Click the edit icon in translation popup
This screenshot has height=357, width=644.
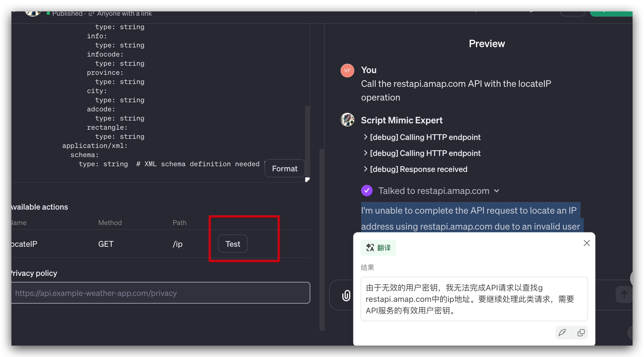click(562, 332)
